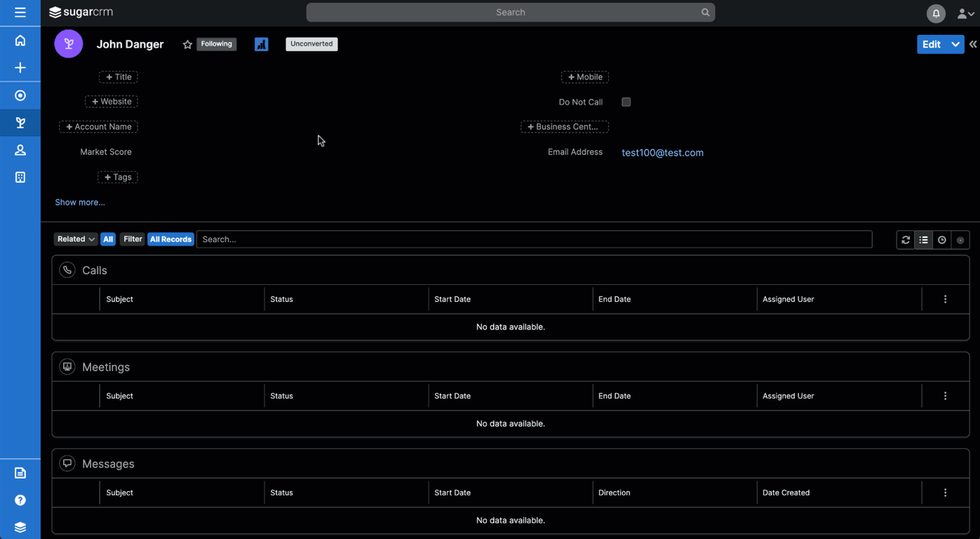Open notifications bell icon

click(x=936, y=13)
